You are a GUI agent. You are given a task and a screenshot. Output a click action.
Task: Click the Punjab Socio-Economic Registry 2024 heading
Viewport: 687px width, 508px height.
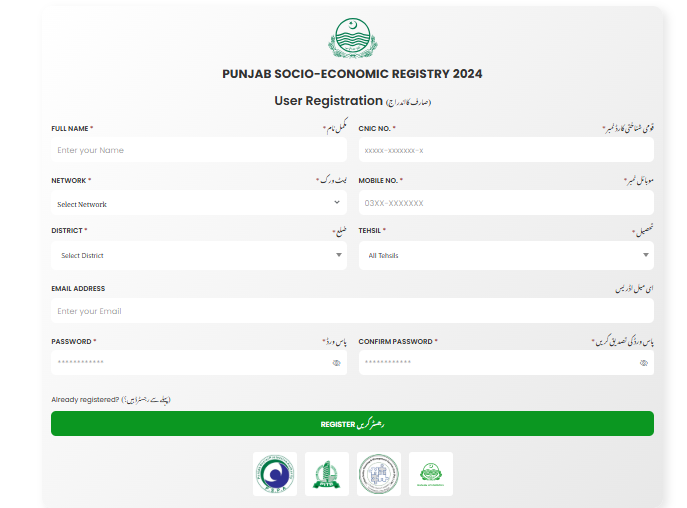[x=352, y=74]
